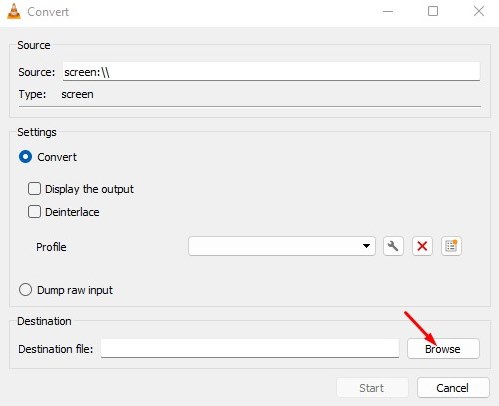The width and height of the screenshot is (499, 406).
Task: Open the Profile combo box
Action: pyautogui.click(x=282, y=246)
